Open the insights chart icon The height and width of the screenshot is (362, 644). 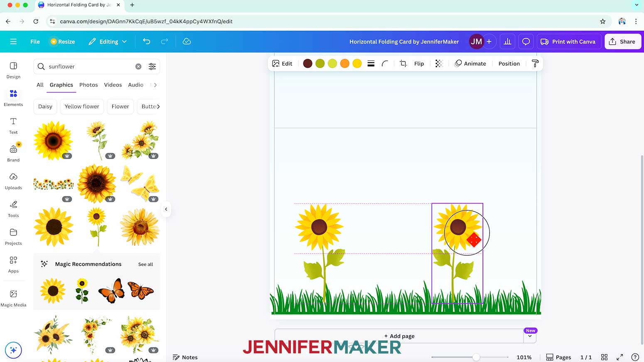coord(507,42)
